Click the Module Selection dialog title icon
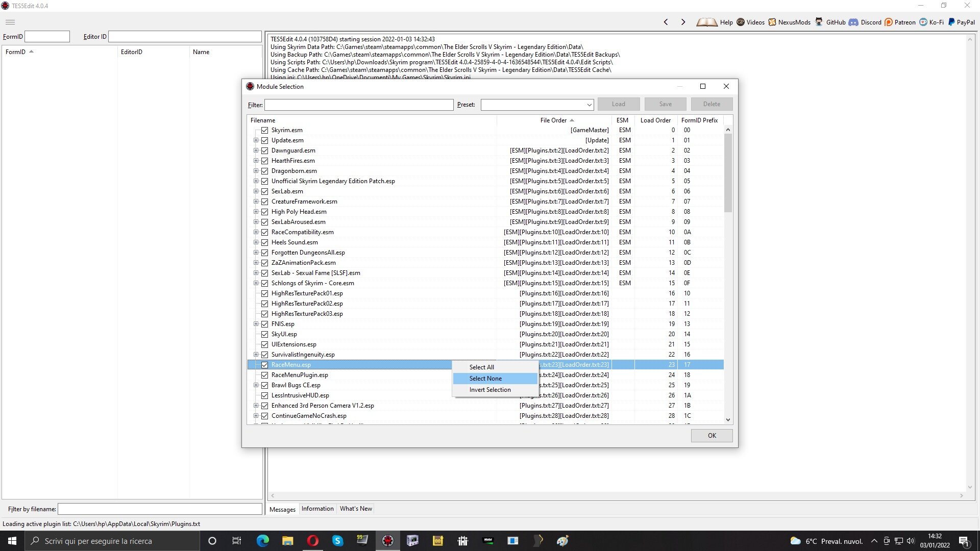980x551 pixels. tap(250, 86)
